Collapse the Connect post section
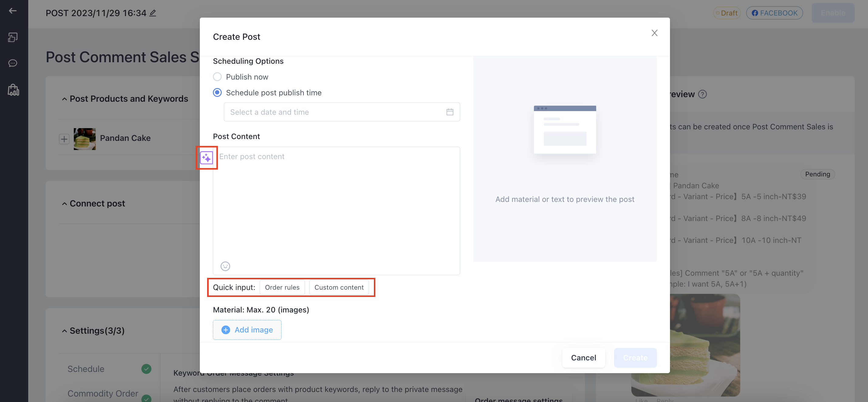This screenshot has height=402, width=868. 64,203
